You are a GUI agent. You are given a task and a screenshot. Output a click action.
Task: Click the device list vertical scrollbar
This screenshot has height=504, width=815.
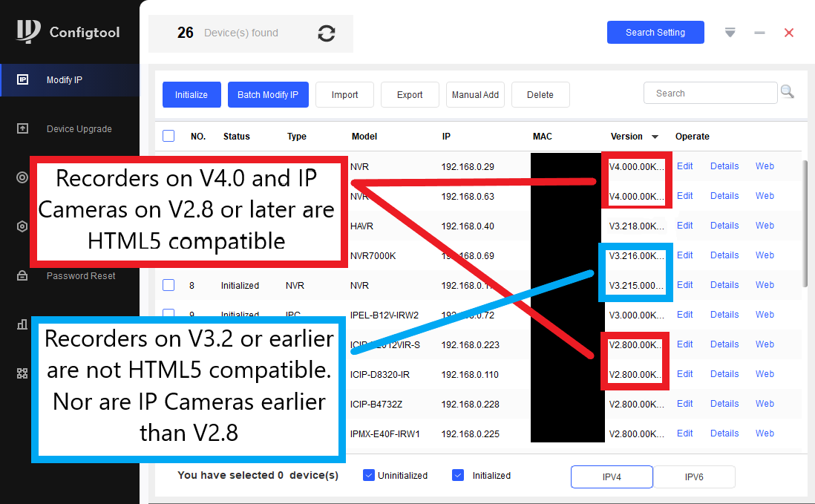pyautogui.click(x=805, y=223)
